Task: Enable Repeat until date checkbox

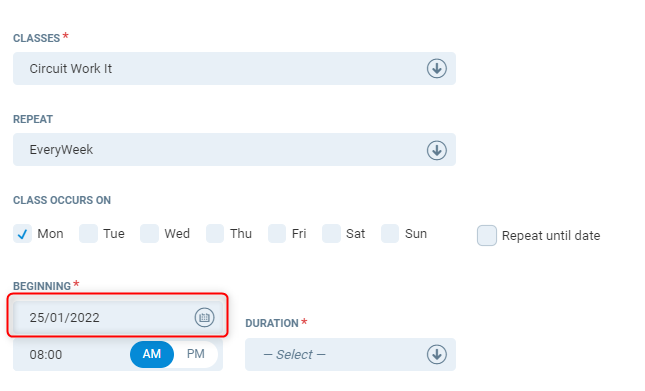Action: [x=487, y=236]
